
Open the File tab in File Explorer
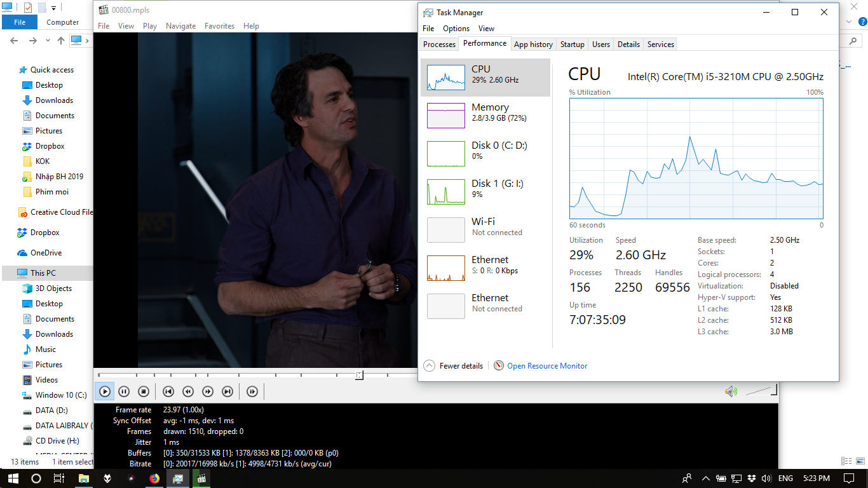click(x=20, y=22)
